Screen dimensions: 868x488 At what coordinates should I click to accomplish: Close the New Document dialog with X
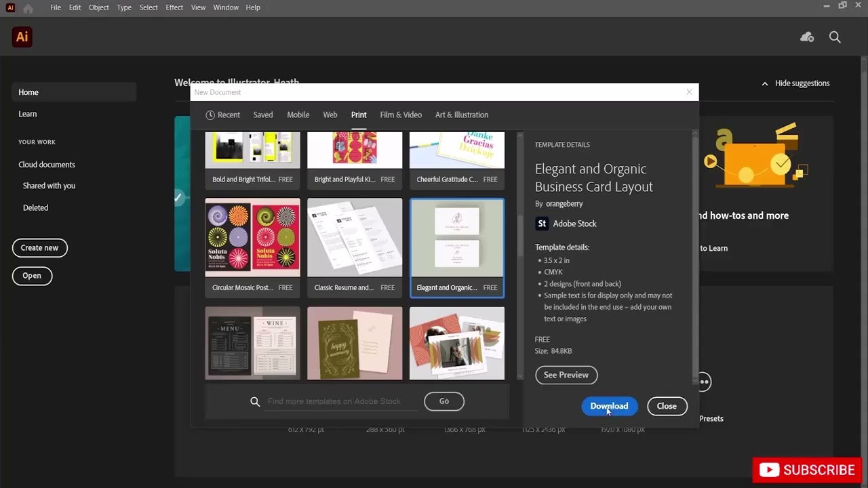689,92
